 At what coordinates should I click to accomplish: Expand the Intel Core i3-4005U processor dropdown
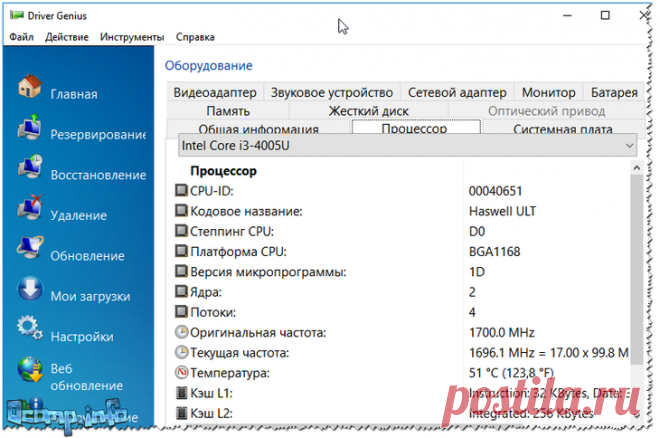click(x=628, y=147)
